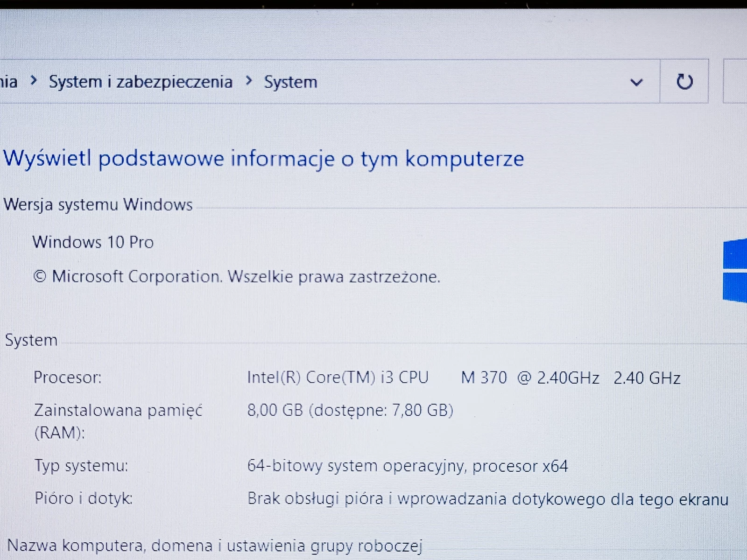Open the 'System i zabezpieczenia' breadcrumb
Screen dimensions: 747x560
click(x=141, y=82)
